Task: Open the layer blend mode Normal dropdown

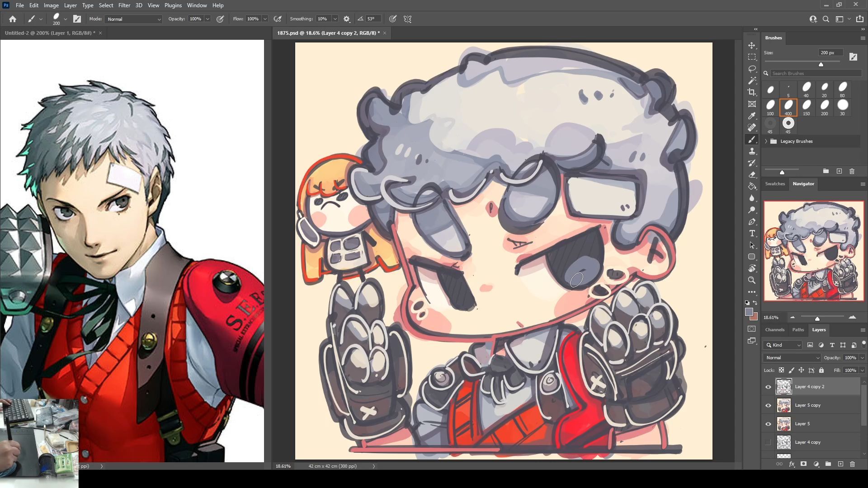Action: point(792,357)
